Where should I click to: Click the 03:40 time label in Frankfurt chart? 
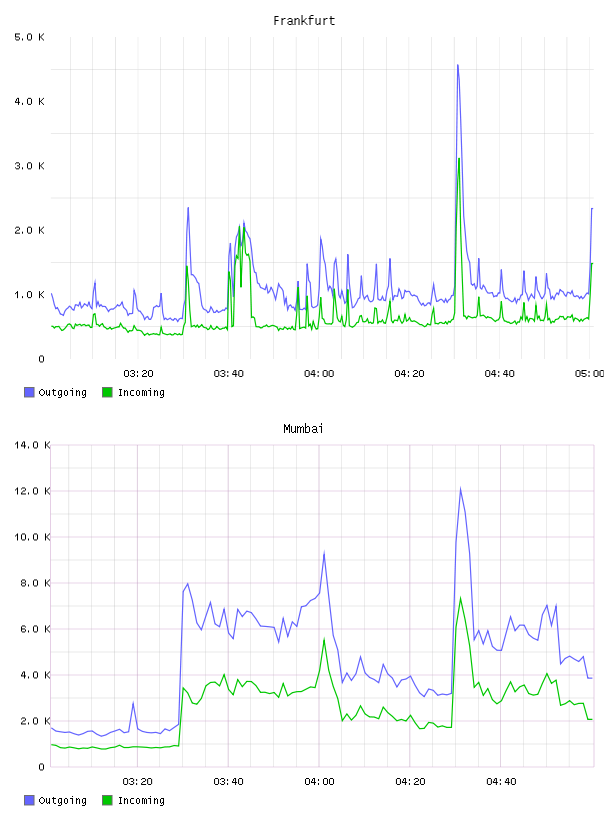point(229,374)
